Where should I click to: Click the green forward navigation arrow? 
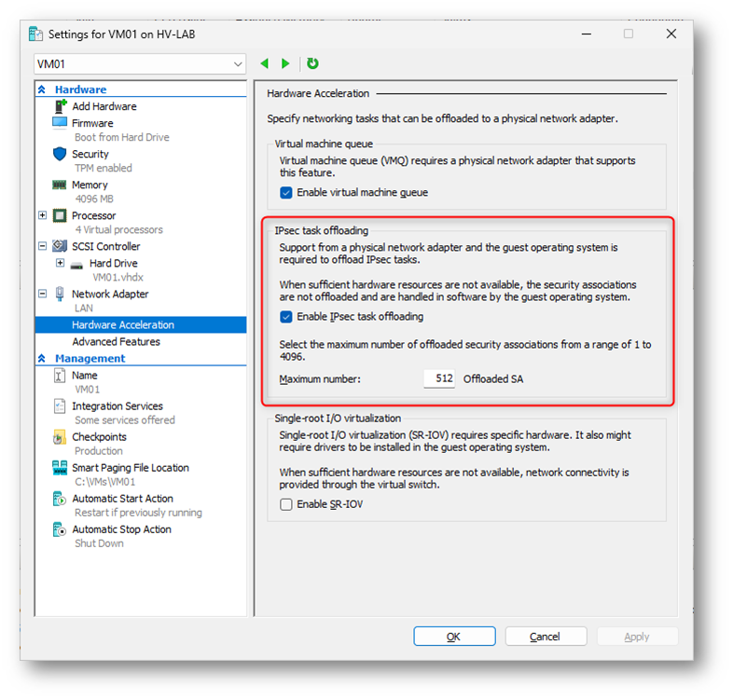285,63
